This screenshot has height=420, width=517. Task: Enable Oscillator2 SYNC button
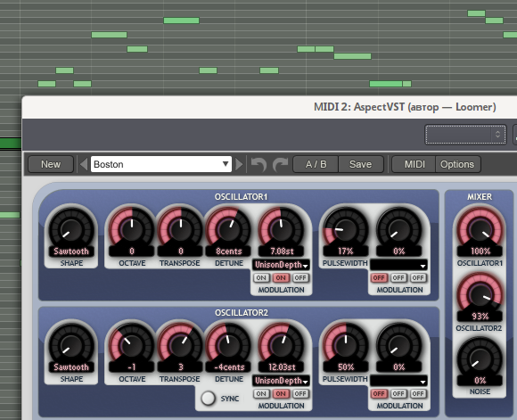(x=208, y=398)
